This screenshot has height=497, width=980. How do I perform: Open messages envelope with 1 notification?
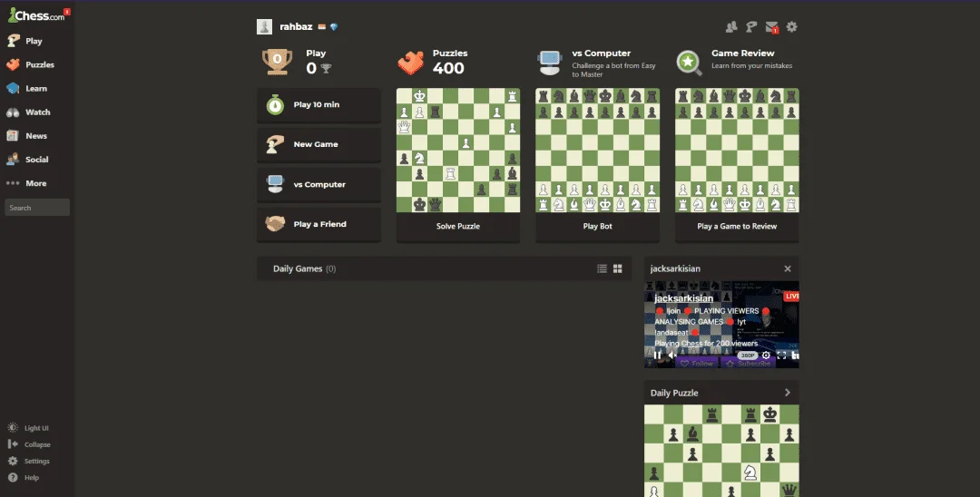[x=772, y=27]
